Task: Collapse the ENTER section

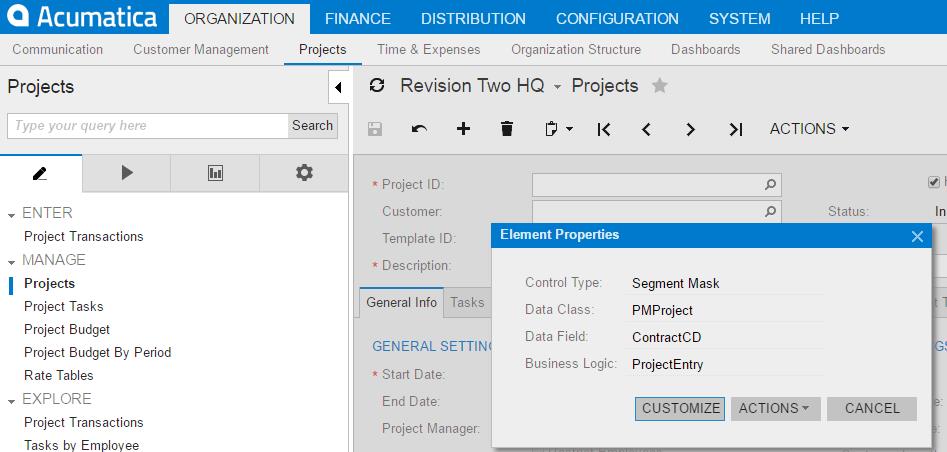Action: [x=11, y=215]
